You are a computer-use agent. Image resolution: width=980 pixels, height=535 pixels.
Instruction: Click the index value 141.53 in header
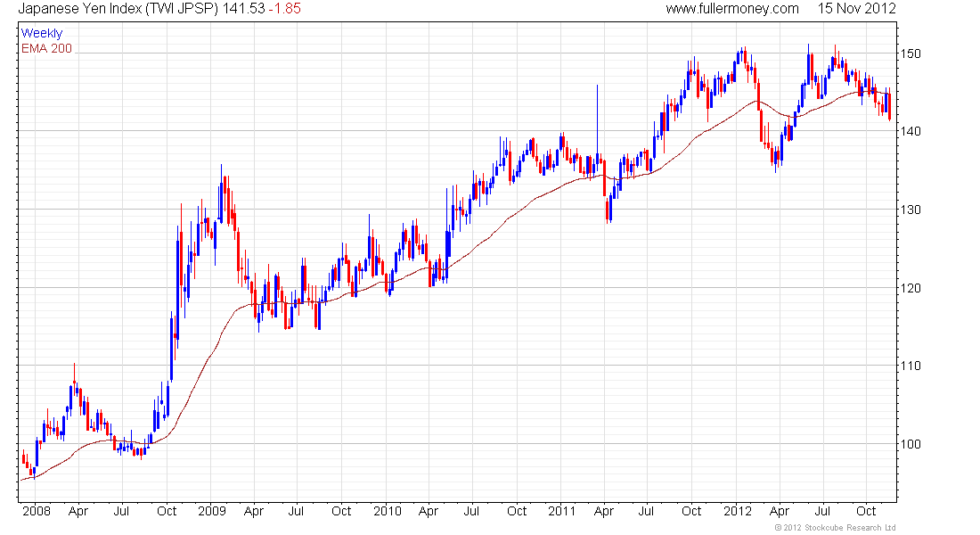click(x=244, y=9)
